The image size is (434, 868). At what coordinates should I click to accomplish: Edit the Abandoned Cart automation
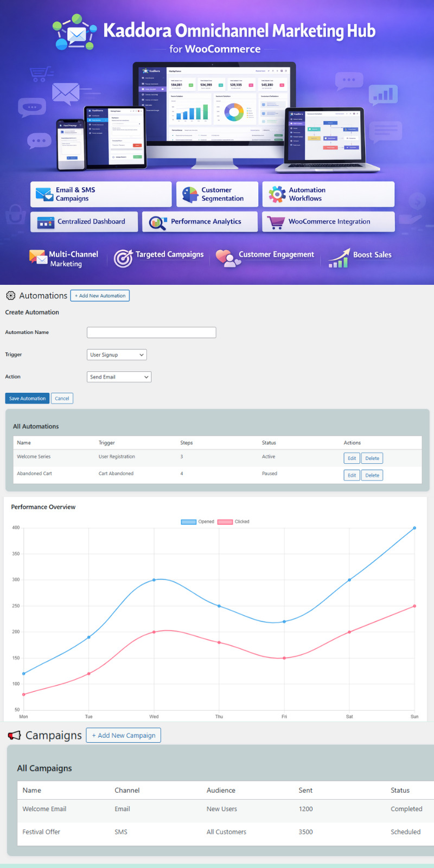pyautogui.click(x=352, y=475)
